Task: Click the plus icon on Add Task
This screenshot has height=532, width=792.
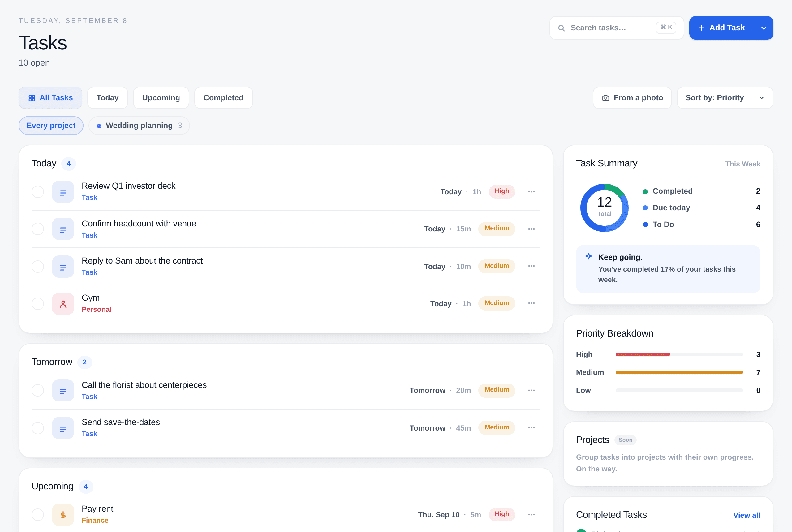Action: point(701,28)
